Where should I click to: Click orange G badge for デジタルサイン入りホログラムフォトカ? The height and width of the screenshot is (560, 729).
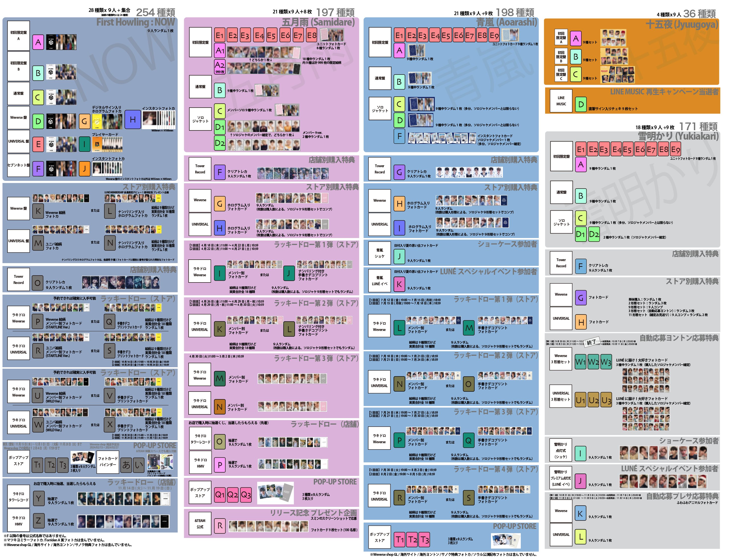coord(84,122)
